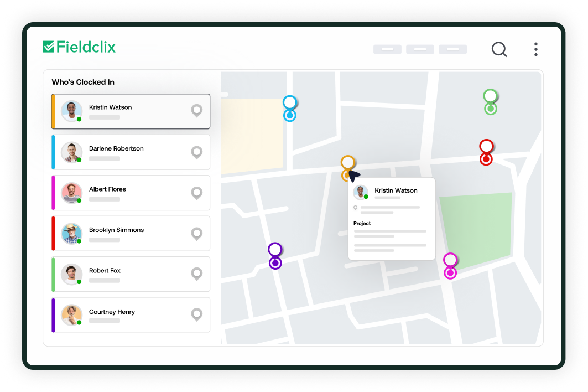Viewport: 588px width, 392px height.
Task: Click the magenta map marker
Action: coord(450,265)
